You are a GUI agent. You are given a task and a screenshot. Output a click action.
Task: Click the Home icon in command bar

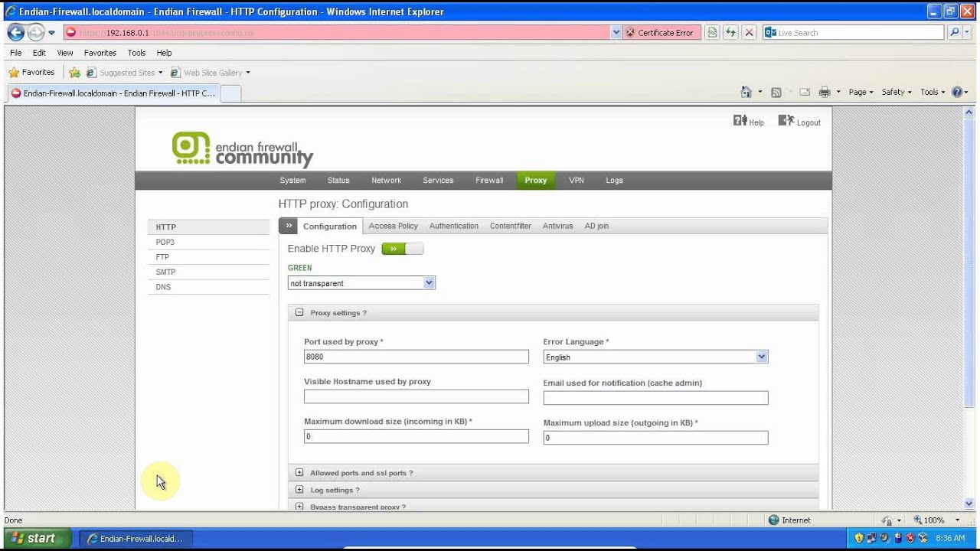pyautogui.click(x=746, y=92)
